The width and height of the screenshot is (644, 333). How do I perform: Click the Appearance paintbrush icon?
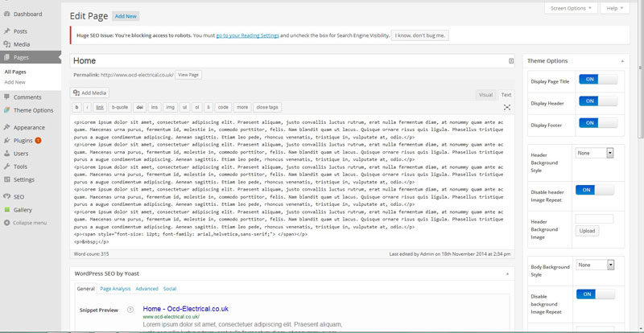tap(7, 127)
